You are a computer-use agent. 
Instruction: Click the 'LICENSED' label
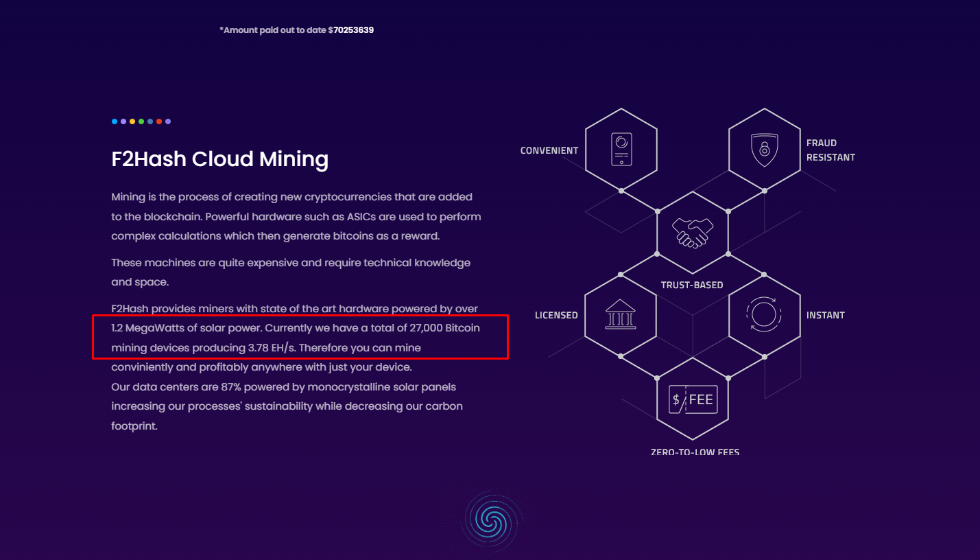[556, 315]
